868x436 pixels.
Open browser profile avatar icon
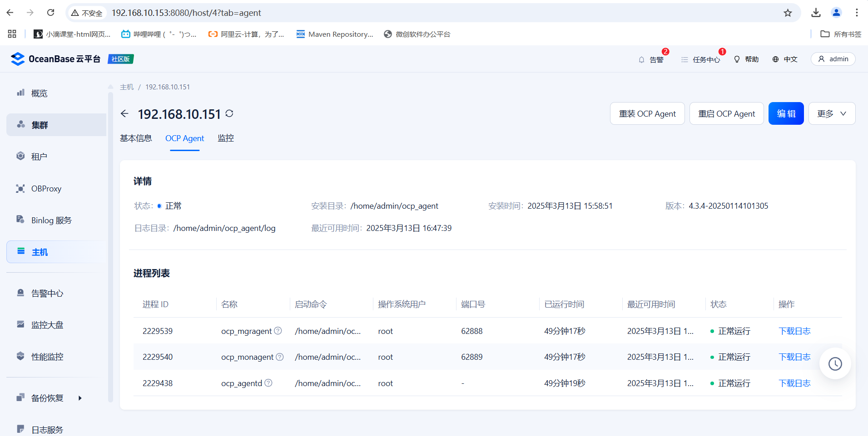(836, 13)
